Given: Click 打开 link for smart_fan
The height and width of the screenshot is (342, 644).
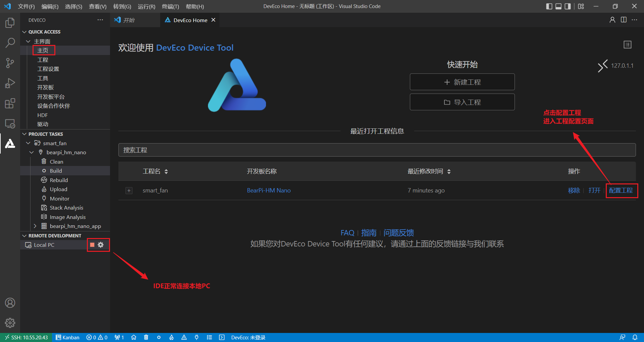Looking at the screenshot, I should pyautogui.click(x=594, y=190).
